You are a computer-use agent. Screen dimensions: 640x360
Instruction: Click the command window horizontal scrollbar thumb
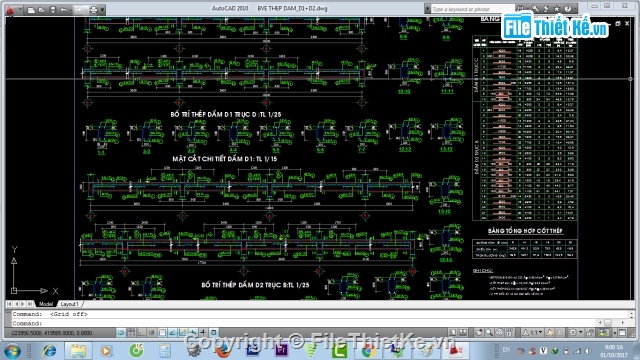tap(608, 323)
